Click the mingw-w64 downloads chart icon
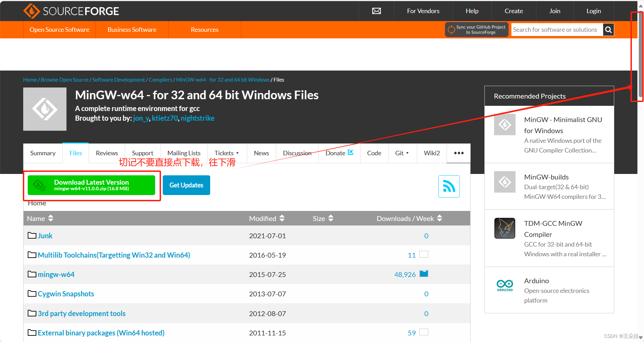 click(424, 274)
